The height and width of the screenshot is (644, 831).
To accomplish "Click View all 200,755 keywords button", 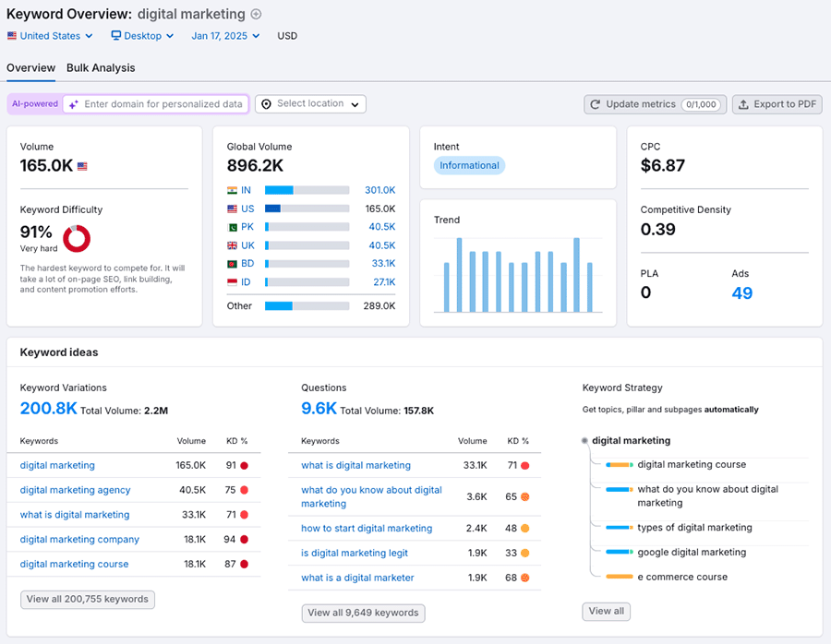I will 88,600.
